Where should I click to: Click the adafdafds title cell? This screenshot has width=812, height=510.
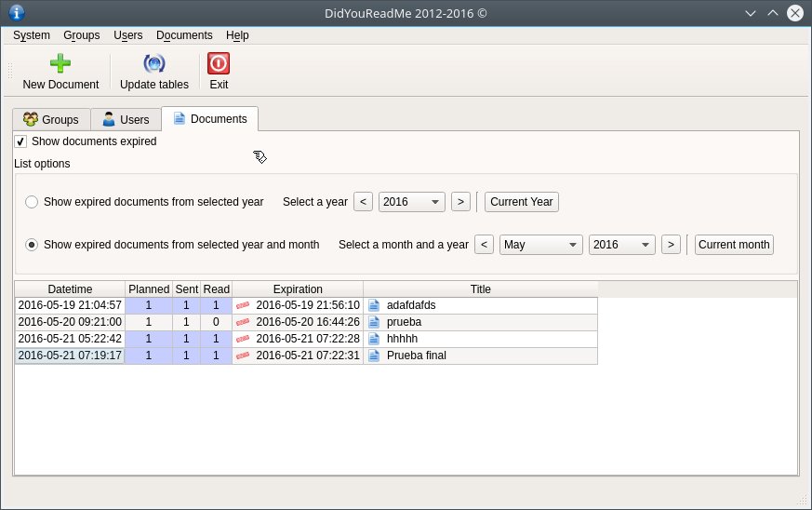(481, 305)
